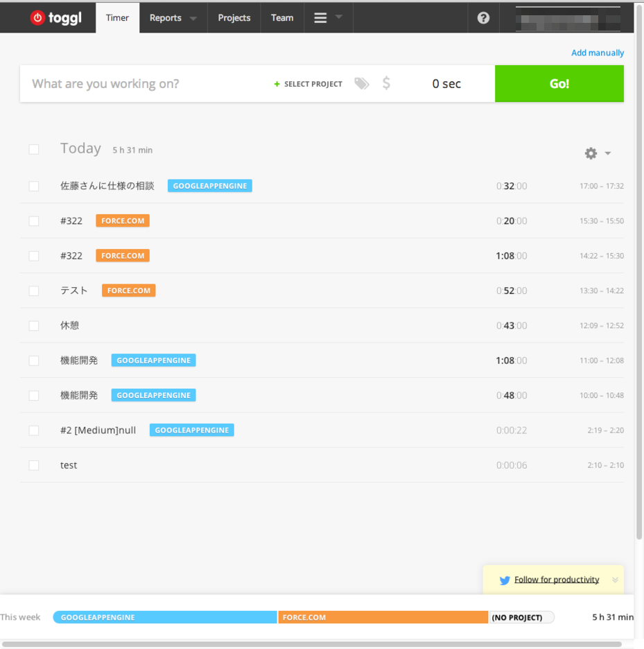This screenshot has height=649, width=644.
Task: Click duration 0:52:00 on テスト entry
Action: click(x=512, y=291)
